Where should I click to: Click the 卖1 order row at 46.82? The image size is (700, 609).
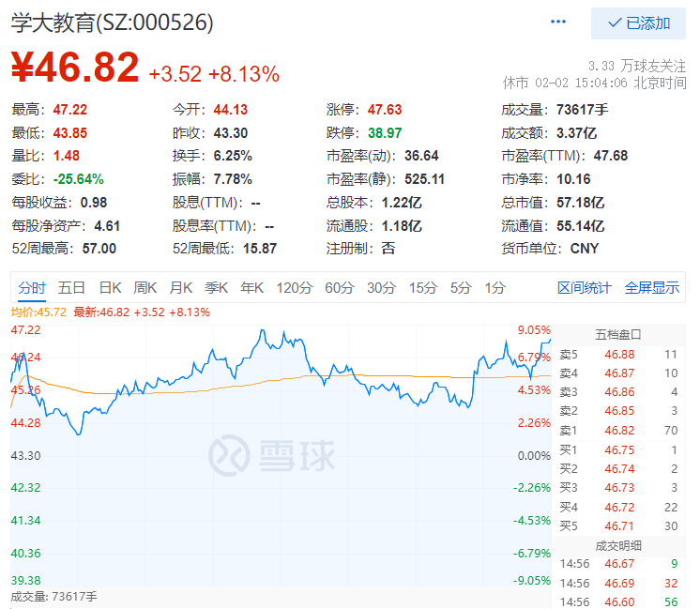(x=618, y=431)
